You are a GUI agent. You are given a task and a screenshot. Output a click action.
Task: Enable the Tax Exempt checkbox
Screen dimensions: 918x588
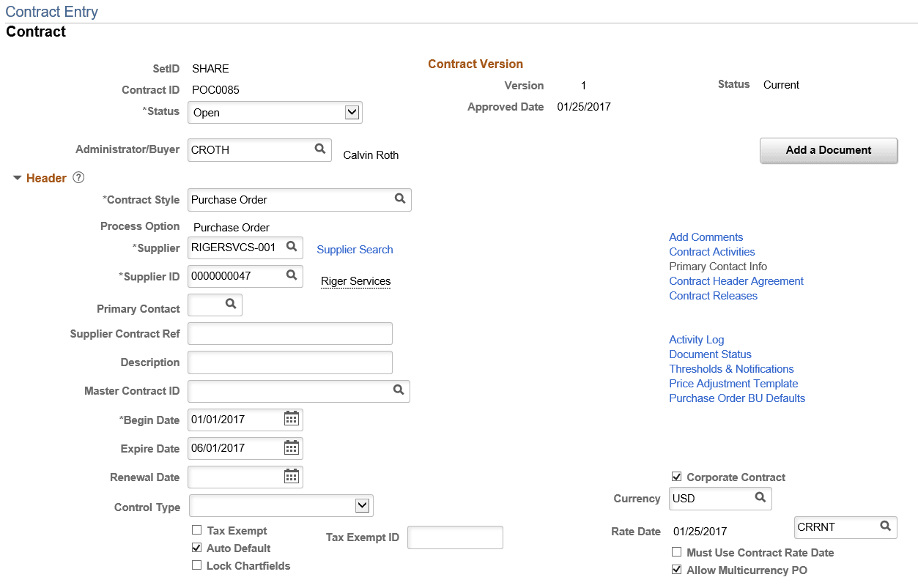(196, 530)
